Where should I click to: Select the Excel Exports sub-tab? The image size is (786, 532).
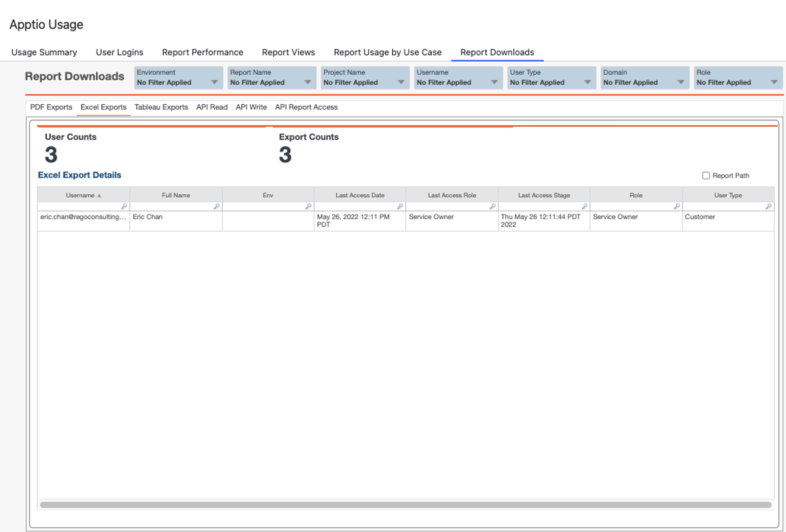(103, 107)
